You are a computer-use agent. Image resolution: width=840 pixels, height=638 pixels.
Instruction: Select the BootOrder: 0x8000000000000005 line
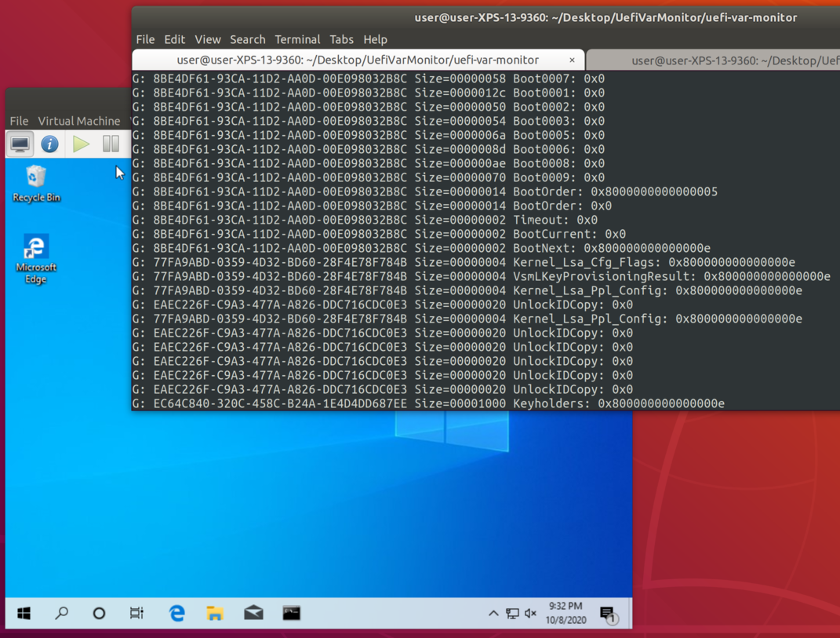click(425, 192)
